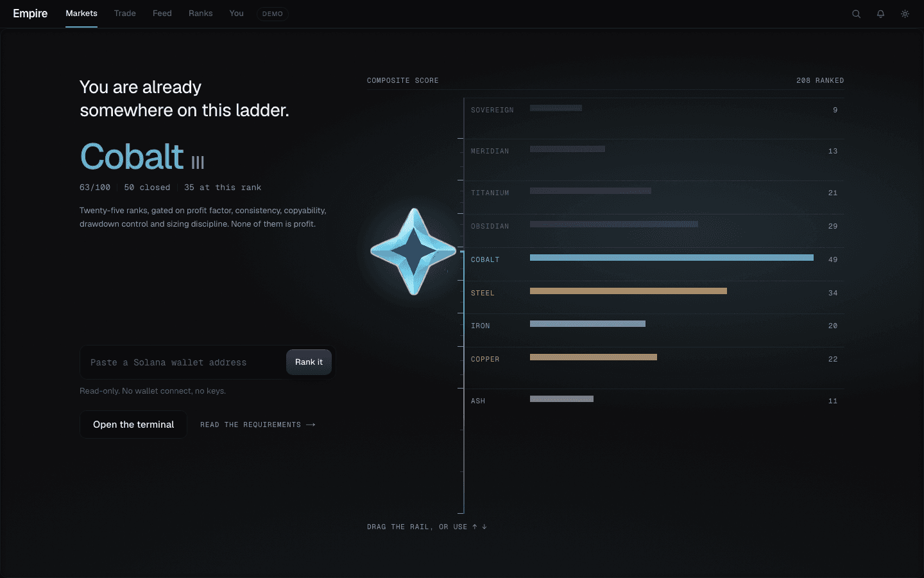Select the SOVEREIGN rank label
The image size is (924, 578).
coord(492,110)
